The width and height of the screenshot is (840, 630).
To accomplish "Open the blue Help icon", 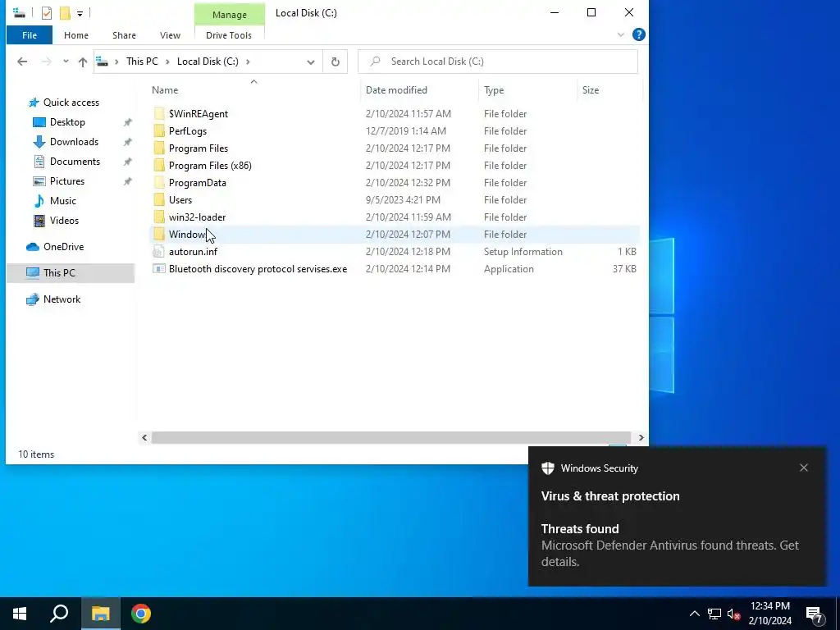I will tap(638, 34).
